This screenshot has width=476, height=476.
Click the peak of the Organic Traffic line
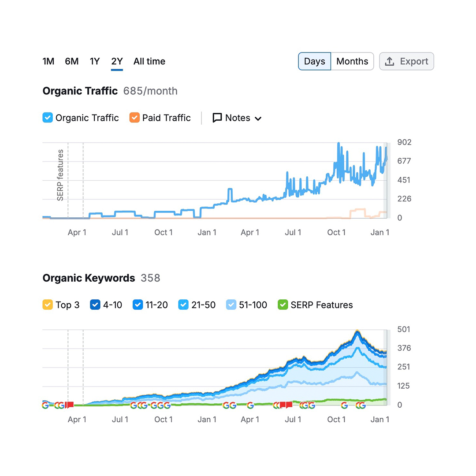338,144
